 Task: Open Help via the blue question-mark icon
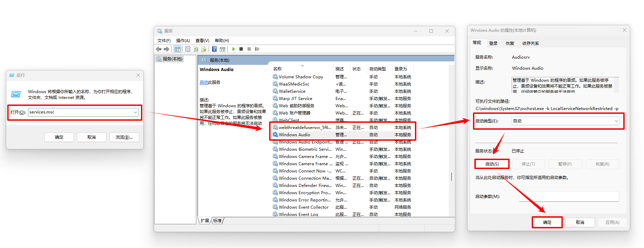click(215, 49)
